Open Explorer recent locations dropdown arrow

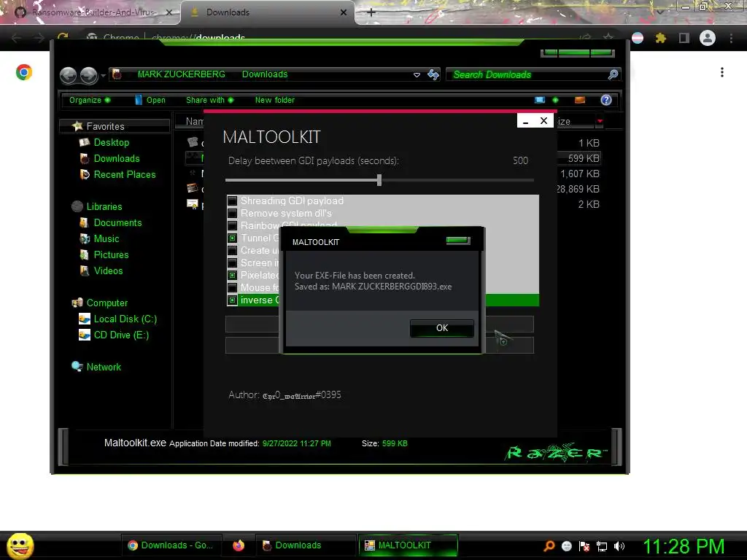click(x=103, y=76)
